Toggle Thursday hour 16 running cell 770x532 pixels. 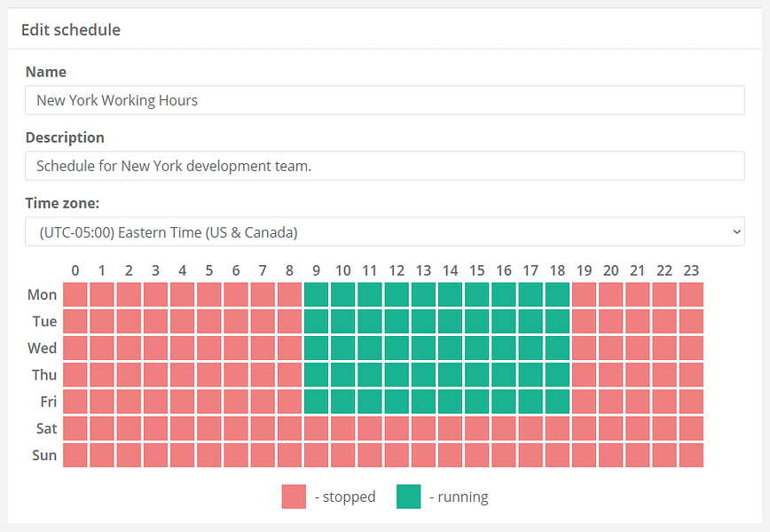[504, 375]
